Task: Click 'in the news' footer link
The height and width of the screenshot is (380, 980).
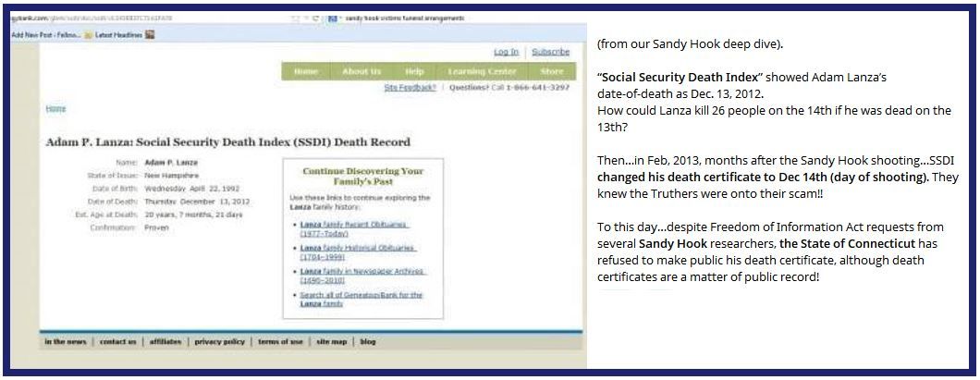Action: click(65, 342)
